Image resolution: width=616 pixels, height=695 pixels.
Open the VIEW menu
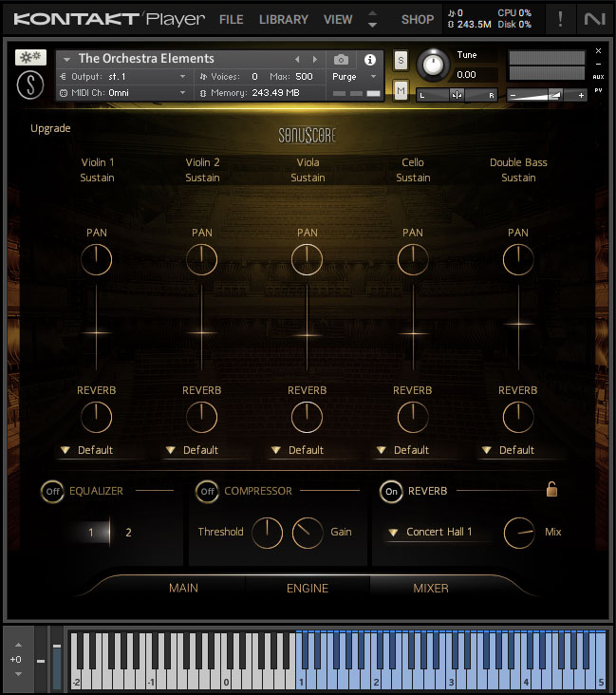coord(338,20)
